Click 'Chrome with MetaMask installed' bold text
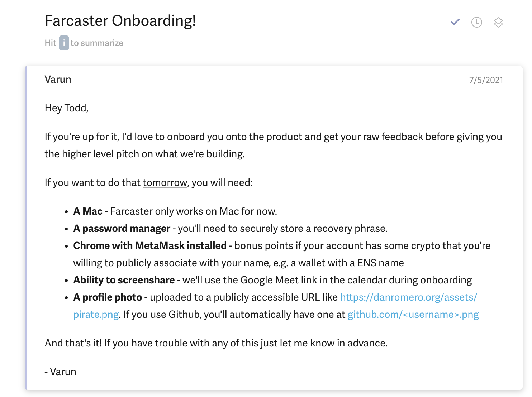532x397 pixels. [149, 246]
